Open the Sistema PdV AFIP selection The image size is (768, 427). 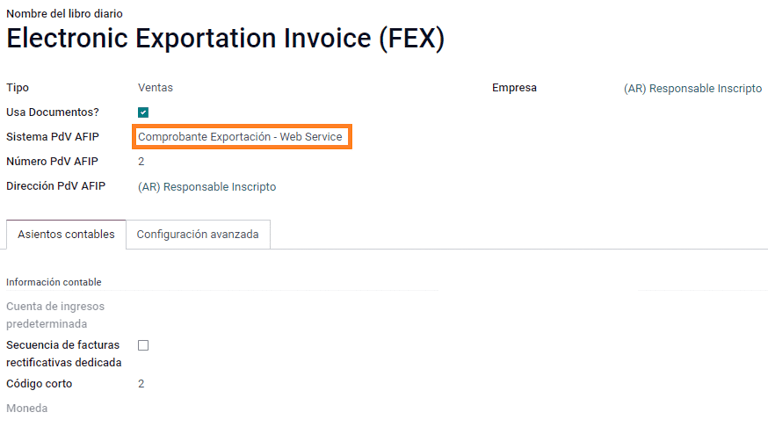[240, 136]
